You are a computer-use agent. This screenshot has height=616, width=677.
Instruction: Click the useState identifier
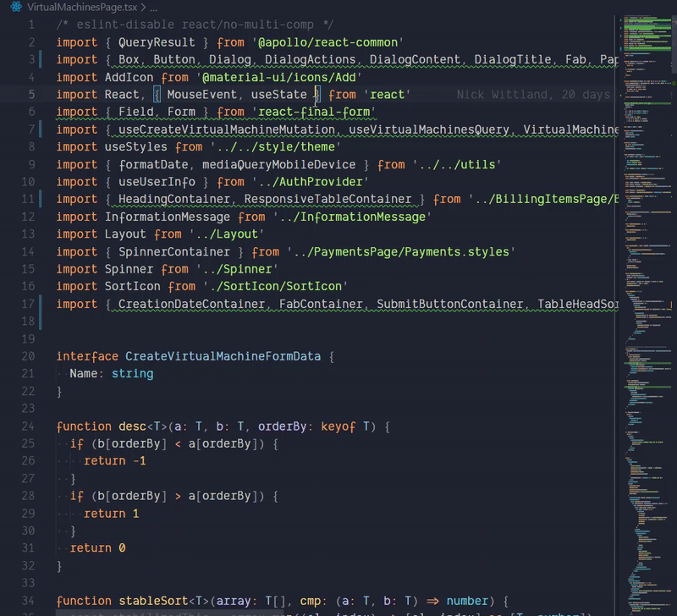point(279,95)
